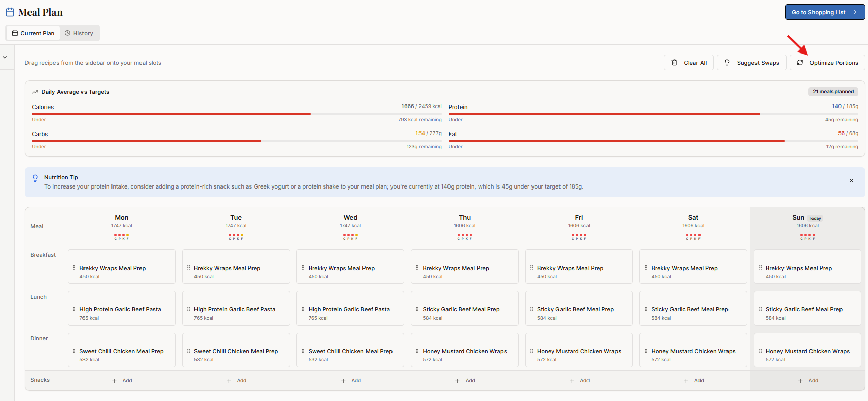868x401 pixels.
Task: Click drag handle on Tuesday Garlic Beef Pasta
Action: [x=189, y=309]
